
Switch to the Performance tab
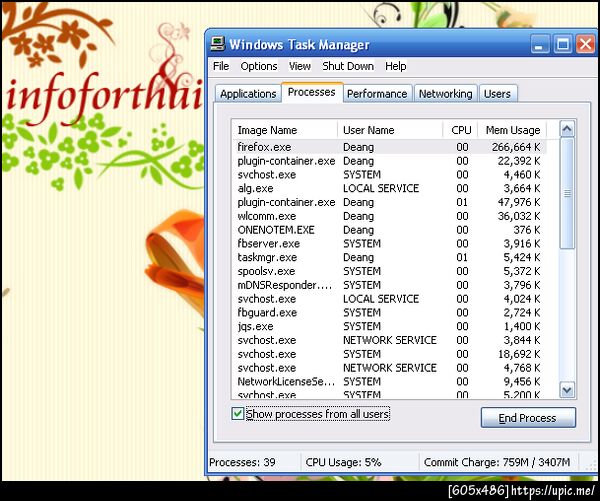(377, 94)
